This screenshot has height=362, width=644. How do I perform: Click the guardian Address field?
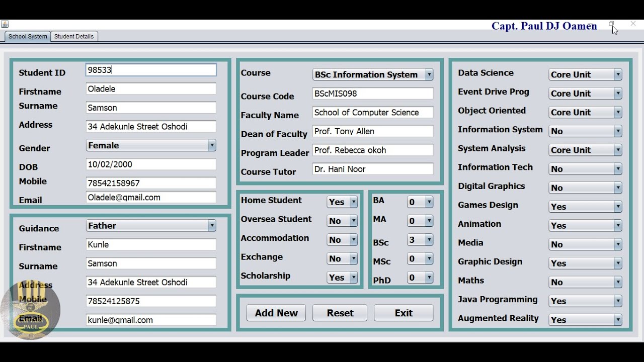(151, 283)
